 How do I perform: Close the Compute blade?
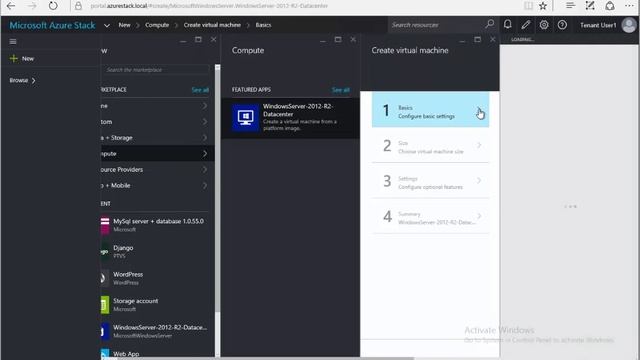point(353,40)
